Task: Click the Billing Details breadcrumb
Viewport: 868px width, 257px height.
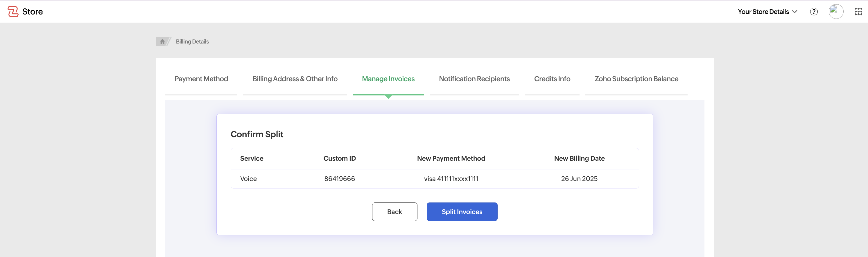Action: [192, 41]
